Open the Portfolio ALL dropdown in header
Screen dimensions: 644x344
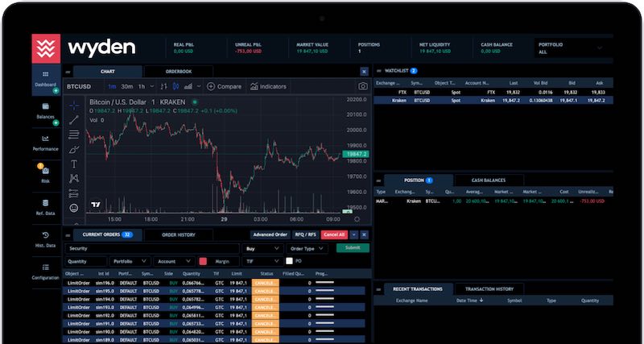pos(573,48)
